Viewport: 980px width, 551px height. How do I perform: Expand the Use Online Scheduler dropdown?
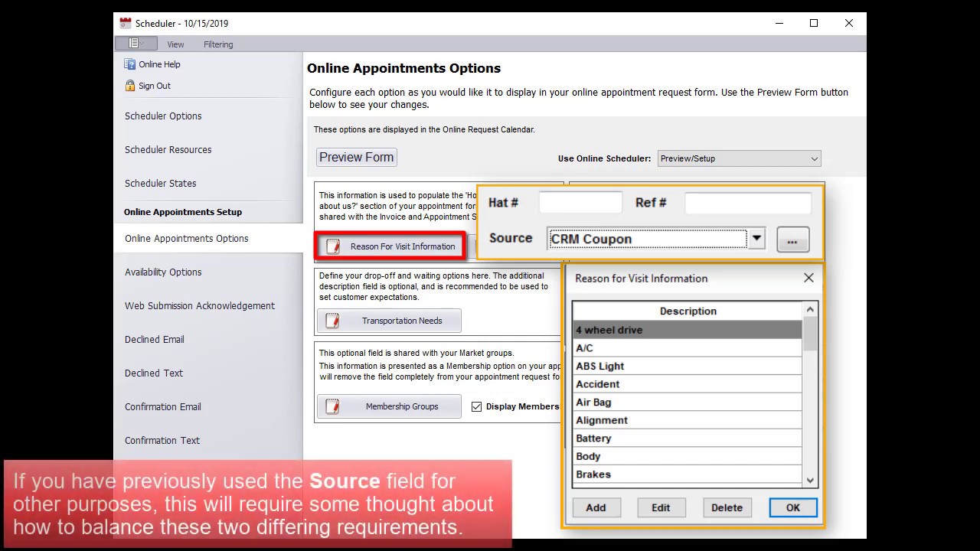tap(814, 158)
